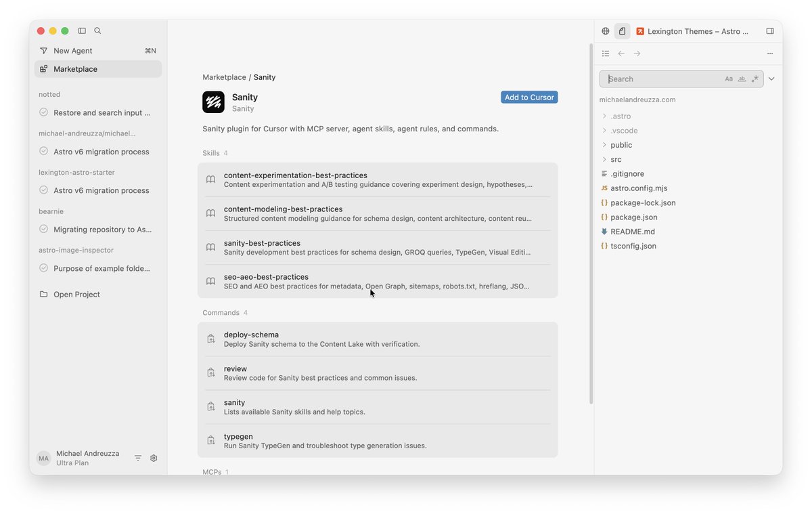Click book icon beside sanity-best-practices

210,247
